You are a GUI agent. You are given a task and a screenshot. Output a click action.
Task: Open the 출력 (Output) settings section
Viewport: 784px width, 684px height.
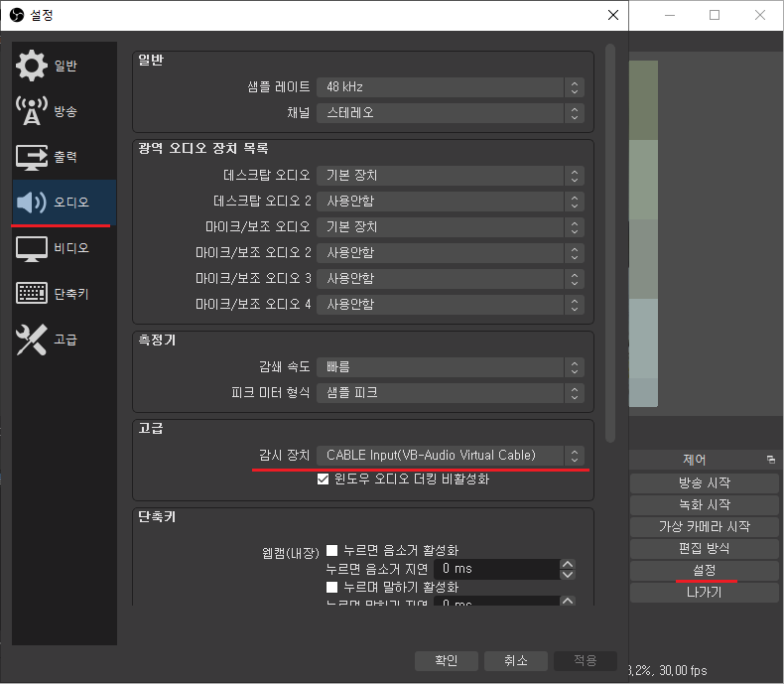[64, 157]
